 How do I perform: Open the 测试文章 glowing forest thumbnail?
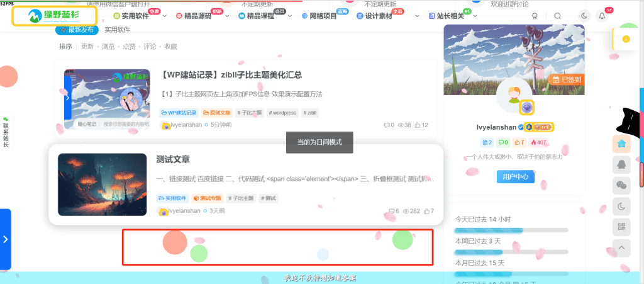pos(103,185)
